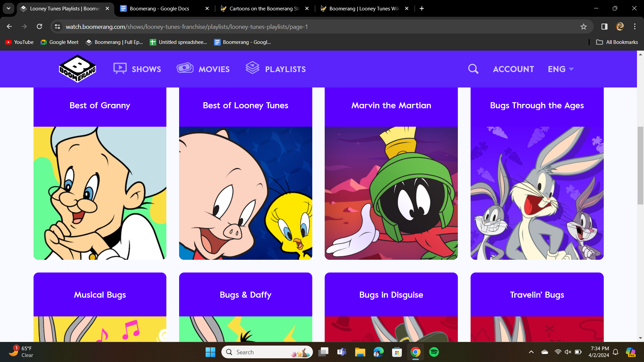This screenshot has width=644, height=362.
Task: Open Microsoft Edge from taskbar
Action: coord(378,352)
